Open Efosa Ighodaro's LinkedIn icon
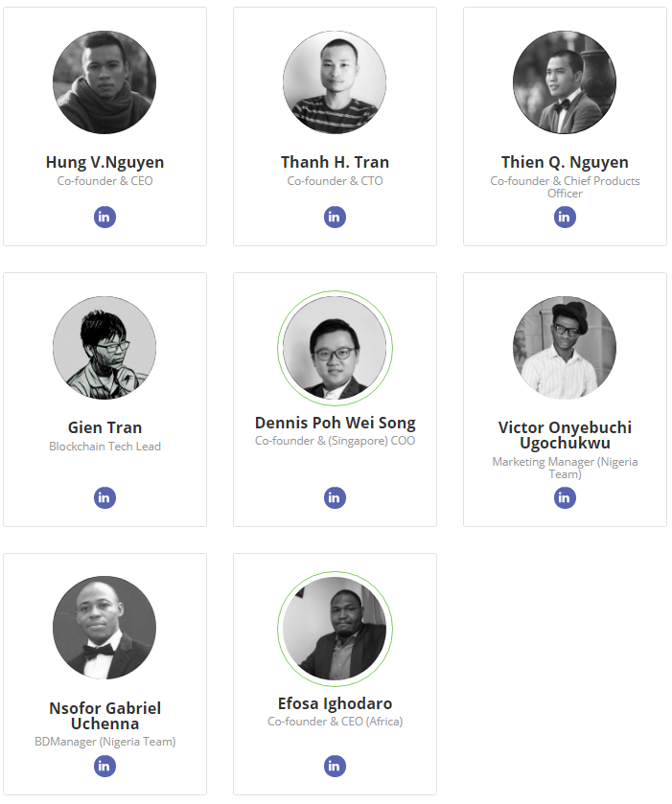 tap(335, 767)
